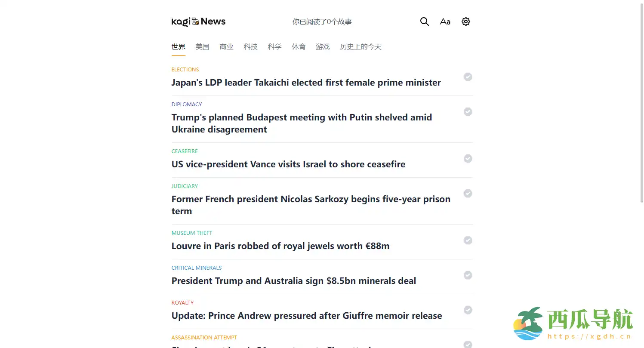644x348 pixels.
Task: Expand the Japan's LDP leader Takaichi headline
Action: [306, 83]
